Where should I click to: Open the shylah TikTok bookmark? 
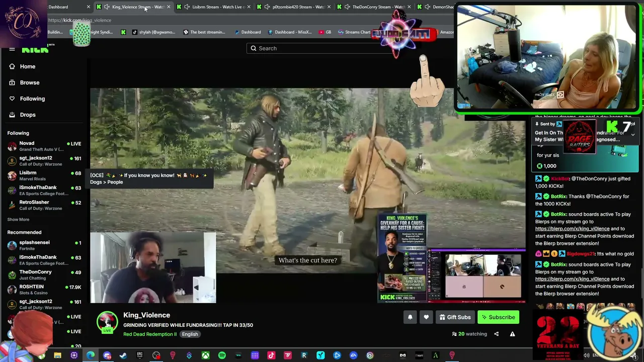[154, 32]
